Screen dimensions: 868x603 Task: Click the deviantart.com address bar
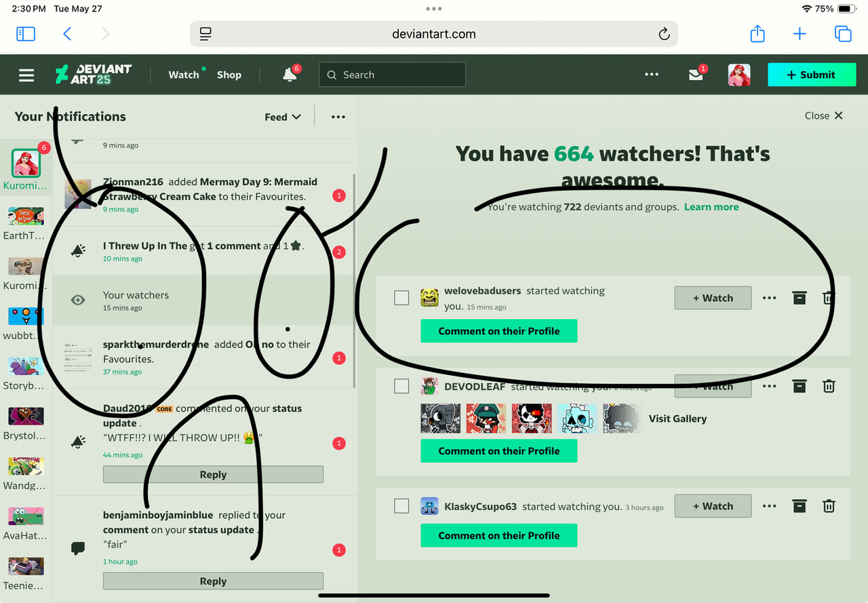tap(434, 34)
